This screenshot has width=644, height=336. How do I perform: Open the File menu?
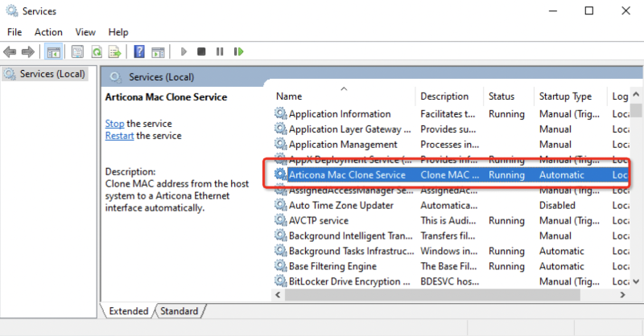(x=14, y=32)
